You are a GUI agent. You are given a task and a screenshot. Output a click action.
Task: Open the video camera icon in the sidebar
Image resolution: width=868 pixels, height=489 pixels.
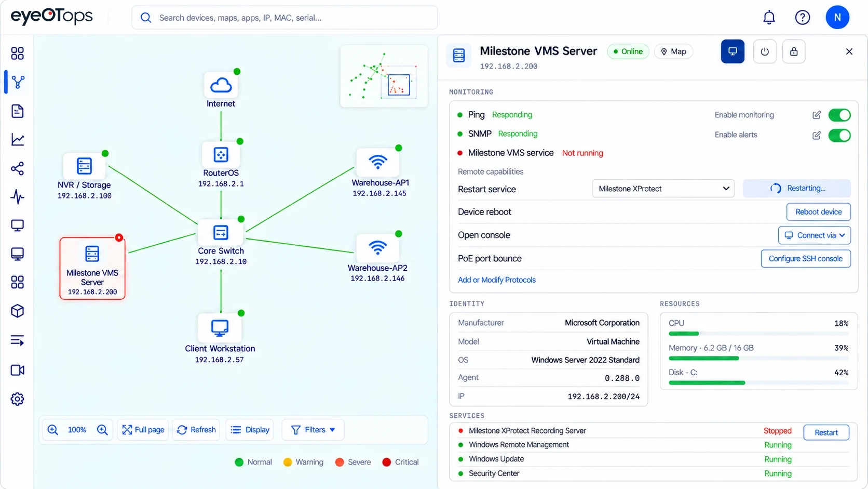(18, 370)
